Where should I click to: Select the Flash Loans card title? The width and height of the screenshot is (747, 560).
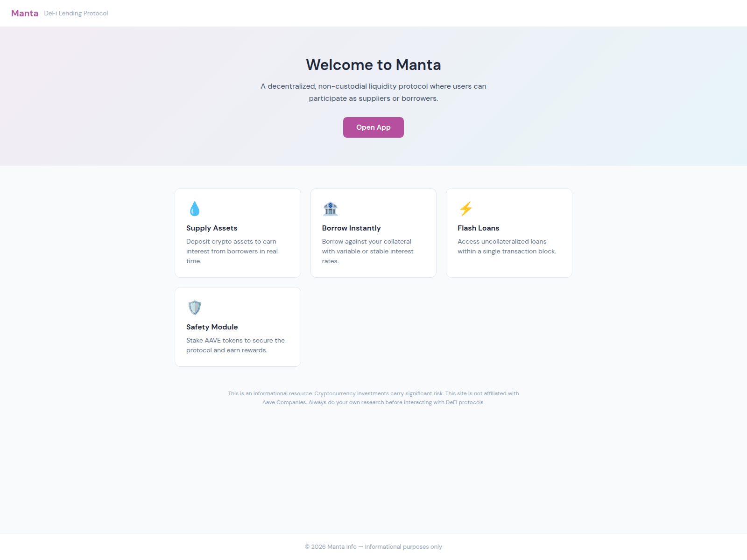point(479,228)
